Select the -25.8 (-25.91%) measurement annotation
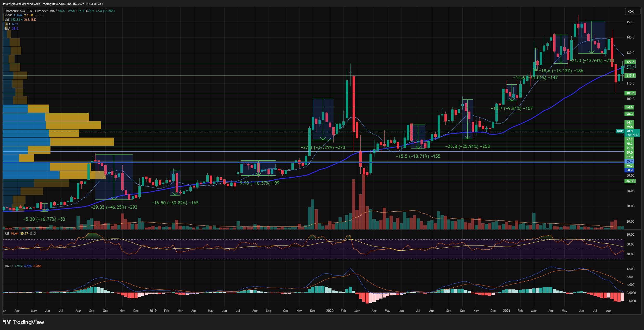The image size is (644, 330). point(467,146)
